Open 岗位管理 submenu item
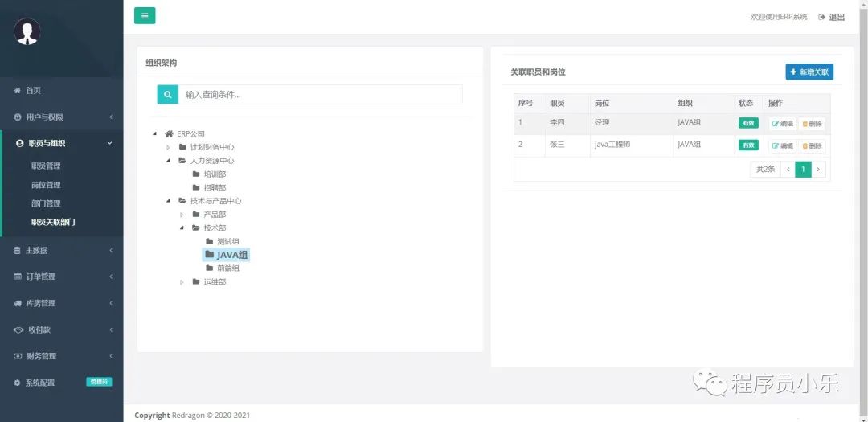This screenshot has width=868, height=422. point(46,184)
